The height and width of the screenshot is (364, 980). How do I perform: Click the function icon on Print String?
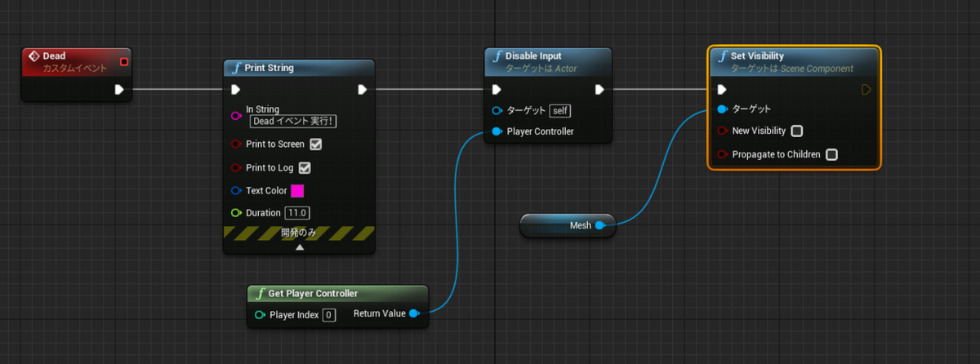tap(237, 68)
